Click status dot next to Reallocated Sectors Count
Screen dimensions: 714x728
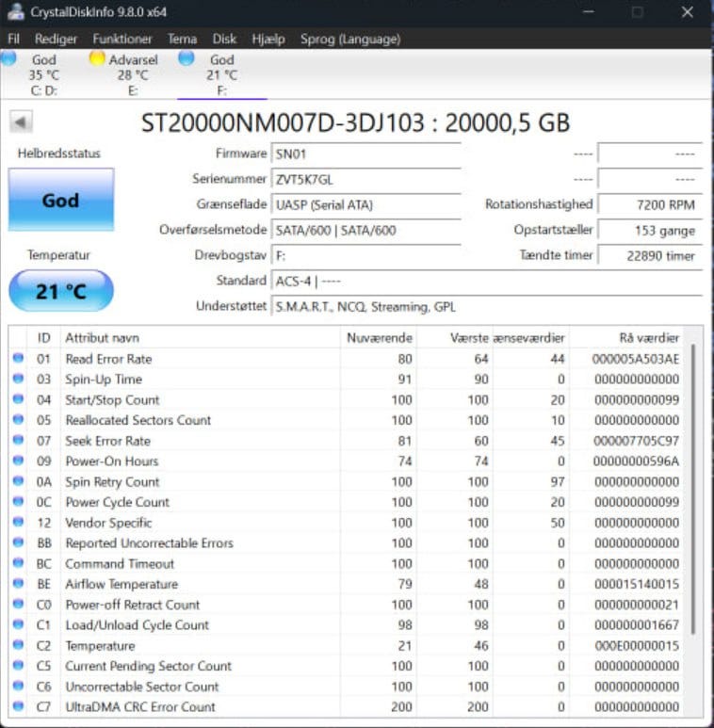18,420
